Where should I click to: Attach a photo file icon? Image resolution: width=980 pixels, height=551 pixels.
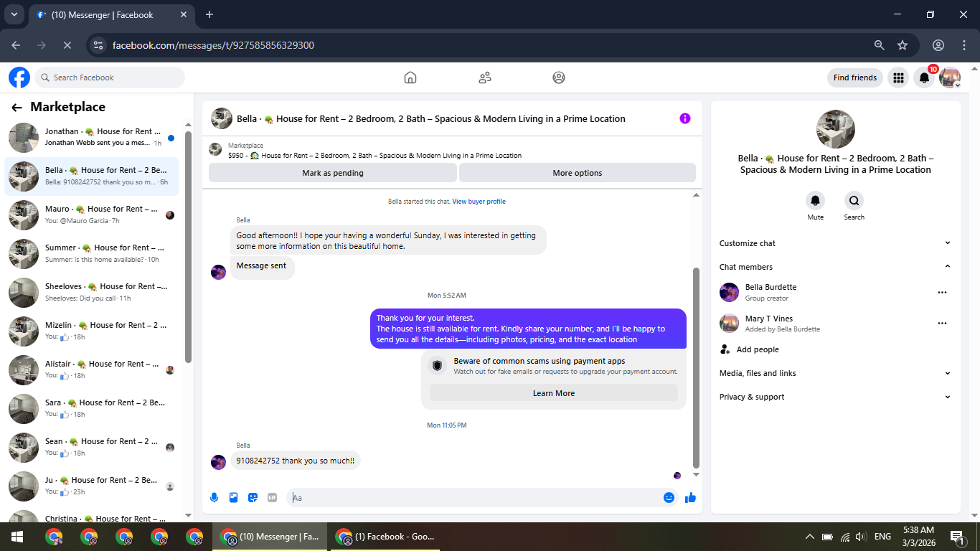[233, 498]
